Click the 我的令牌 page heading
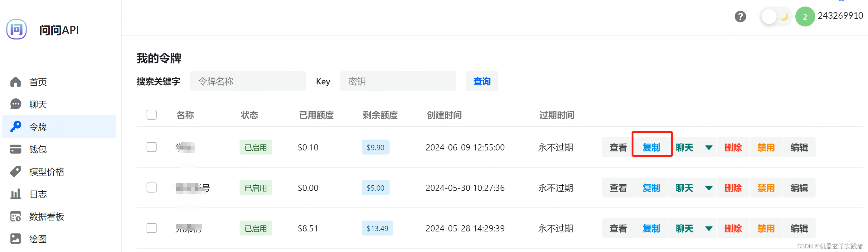 [159, 58]
